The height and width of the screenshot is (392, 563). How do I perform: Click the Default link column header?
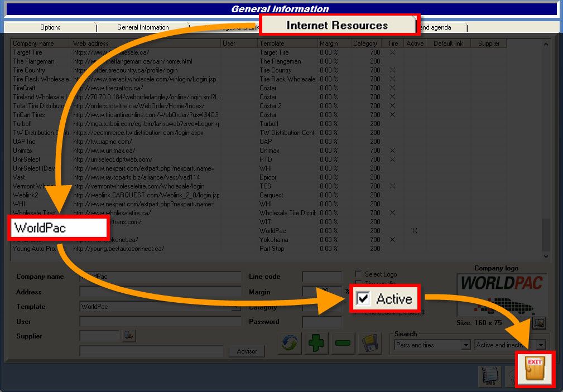448,43
